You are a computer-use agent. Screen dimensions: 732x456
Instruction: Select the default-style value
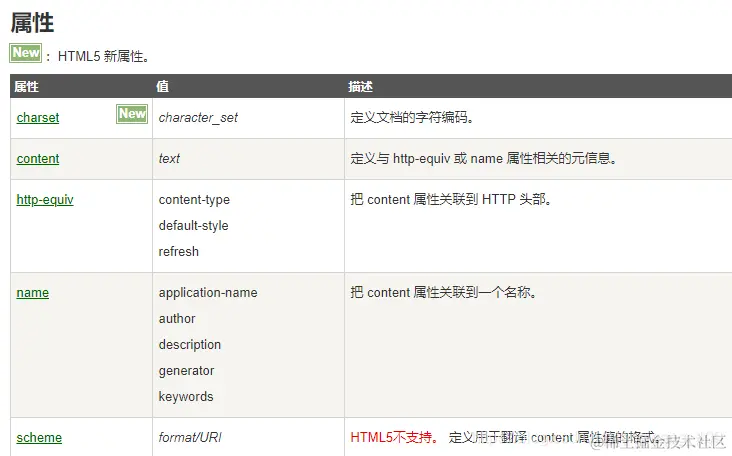(x=193, y=226)
